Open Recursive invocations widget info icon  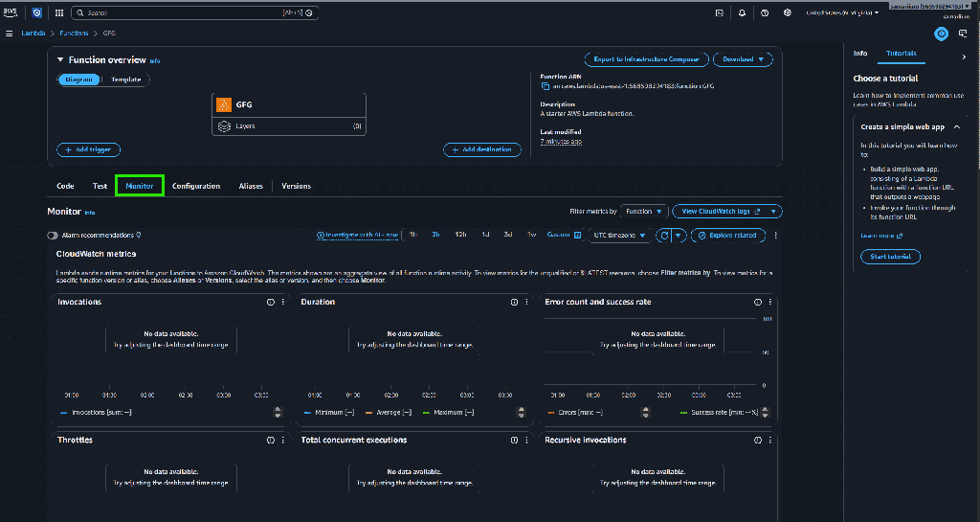[x=758, y=440]
